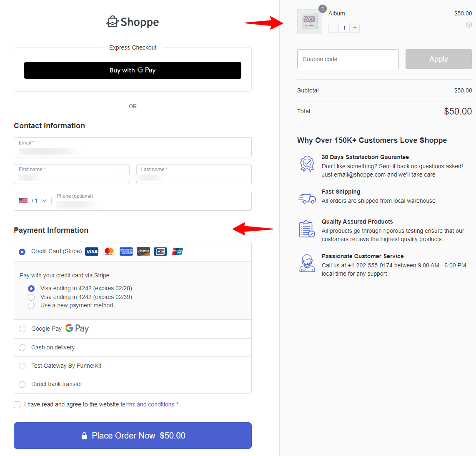Click the Total amount $50.00
476x456 pixels.
click(458, 111)
